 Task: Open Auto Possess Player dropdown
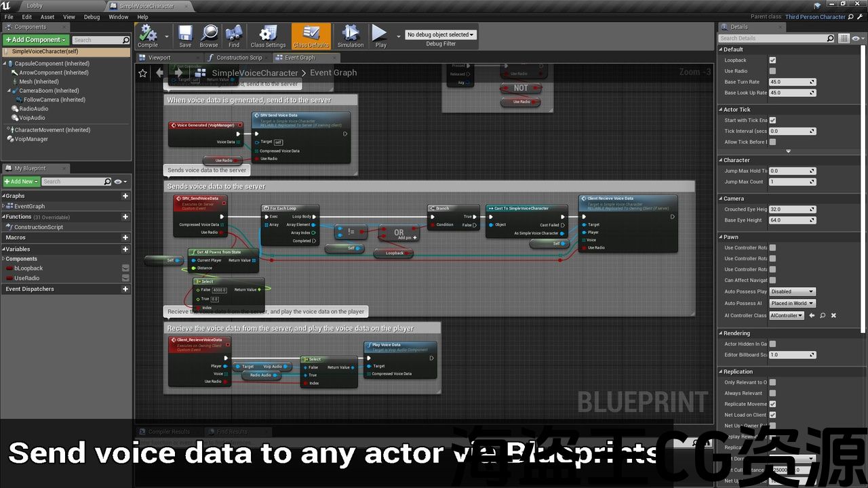click(x=792, y=292)
